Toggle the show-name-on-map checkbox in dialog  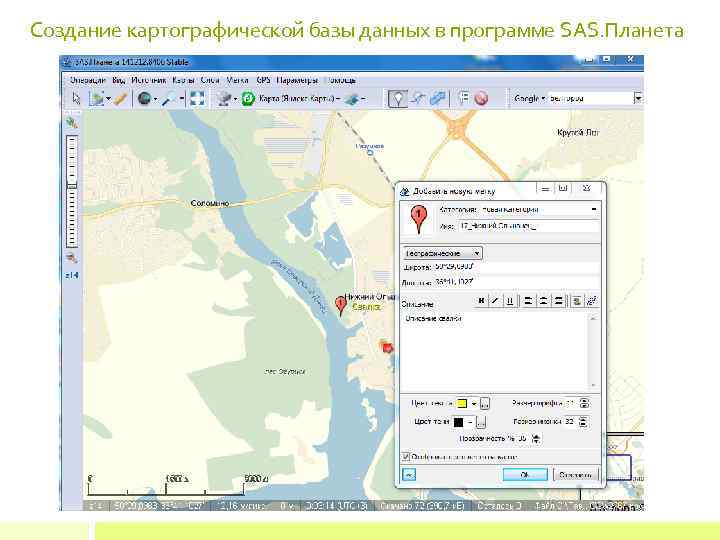[x=405, y=456]
